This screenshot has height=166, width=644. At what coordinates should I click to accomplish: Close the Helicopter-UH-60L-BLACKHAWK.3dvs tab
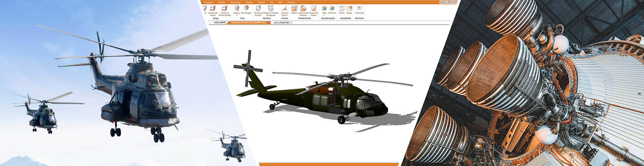coord(269,23)
